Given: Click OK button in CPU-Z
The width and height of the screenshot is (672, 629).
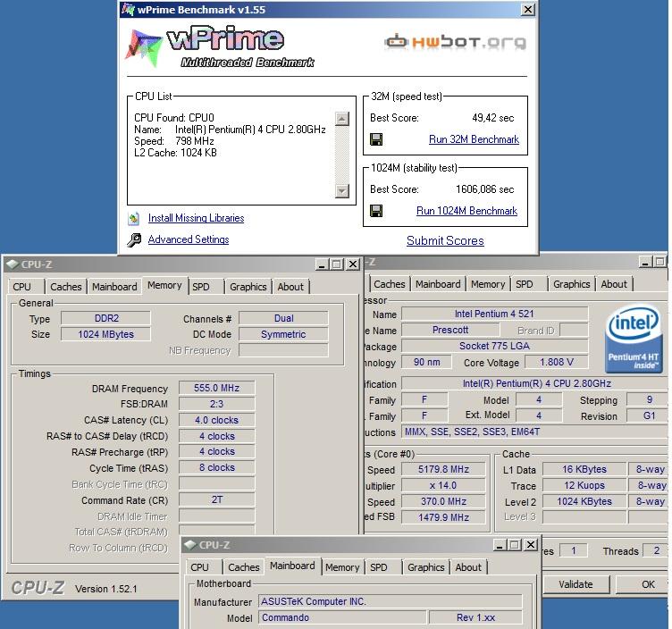Looking at the screenshot, I should [643, 584].
